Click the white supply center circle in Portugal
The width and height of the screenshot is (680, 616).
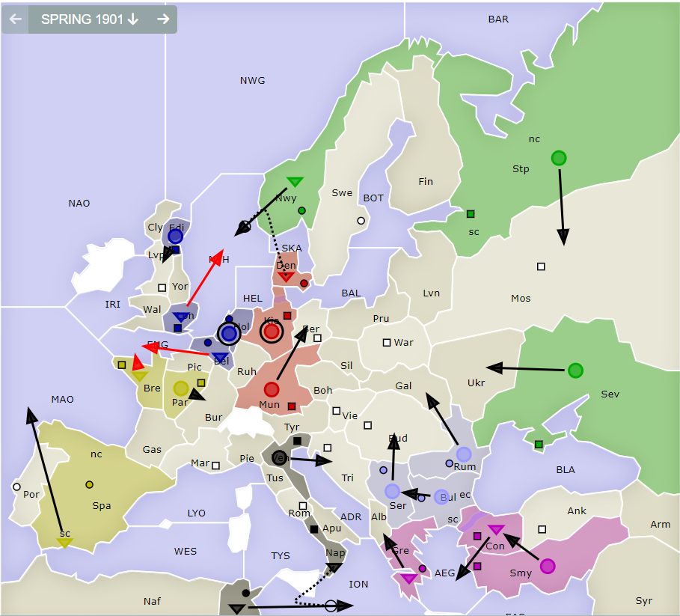16,487
